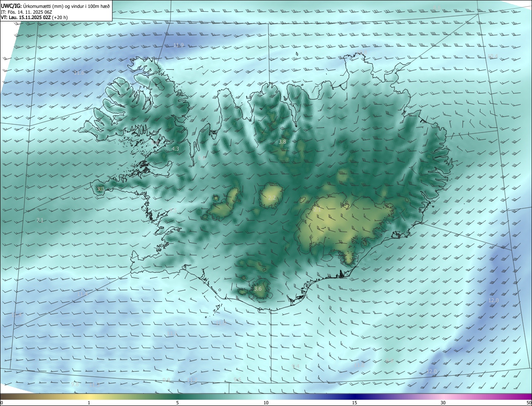Click the 11.9 value label on the map
The image size is (532, 406).
click(x=178, y=45)
